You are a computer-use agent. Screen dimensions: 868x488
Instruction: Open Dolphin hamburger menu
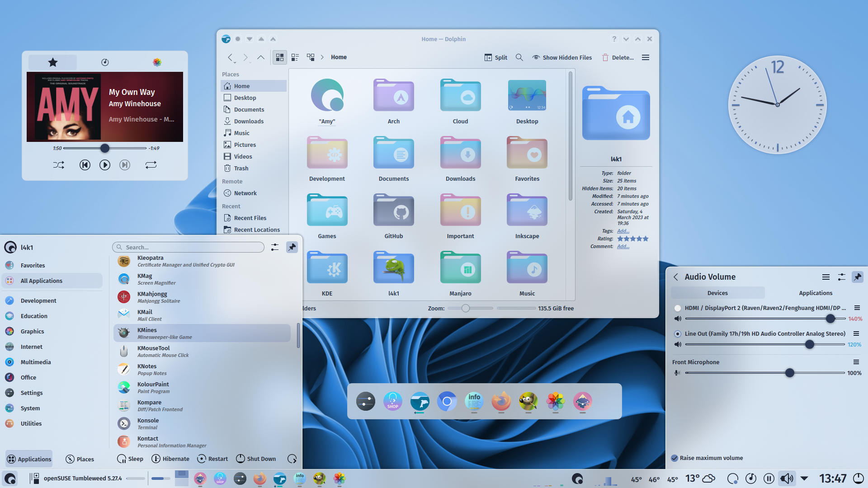pyautogui.click(x=646, y=57)
